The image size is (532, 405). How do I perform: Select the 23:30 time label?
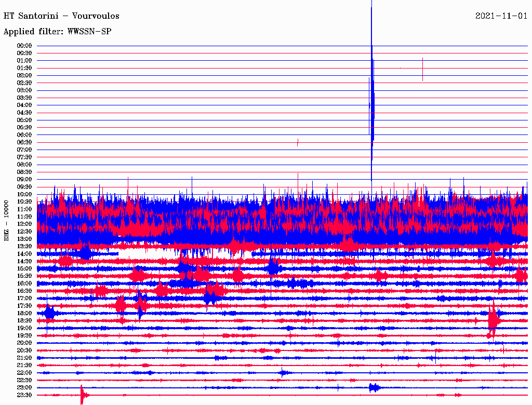point(24,395)
